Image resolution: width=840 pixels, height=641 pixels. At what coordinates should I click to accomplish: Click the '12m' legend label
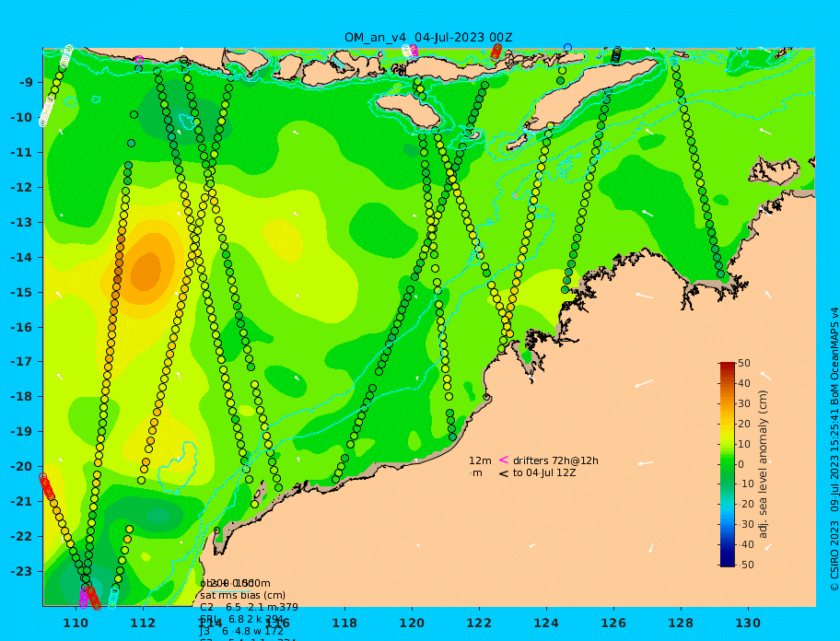click(480, 460)
